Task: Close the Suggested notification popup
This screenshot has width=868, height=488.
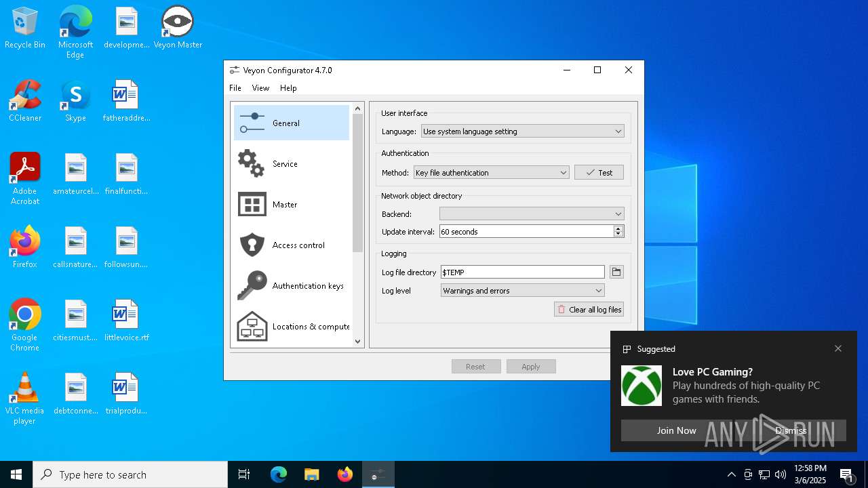Action: click(838, 348)
